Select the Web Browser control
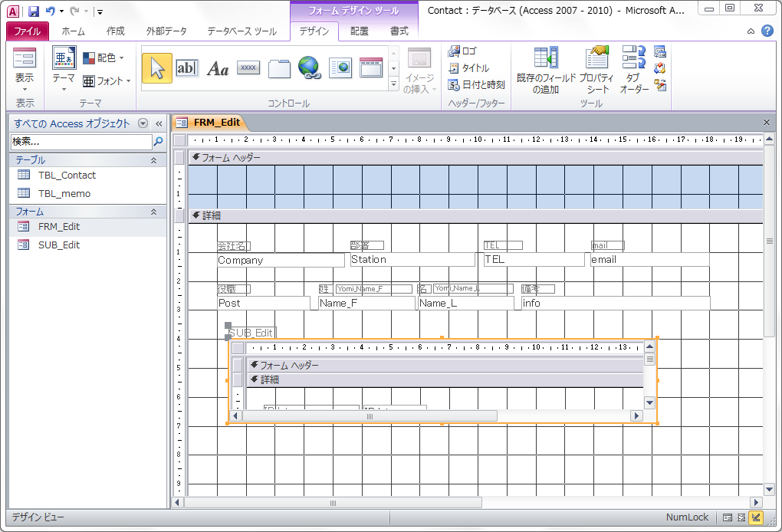Viewport: 782px width, 532px height. click(340, 68)
